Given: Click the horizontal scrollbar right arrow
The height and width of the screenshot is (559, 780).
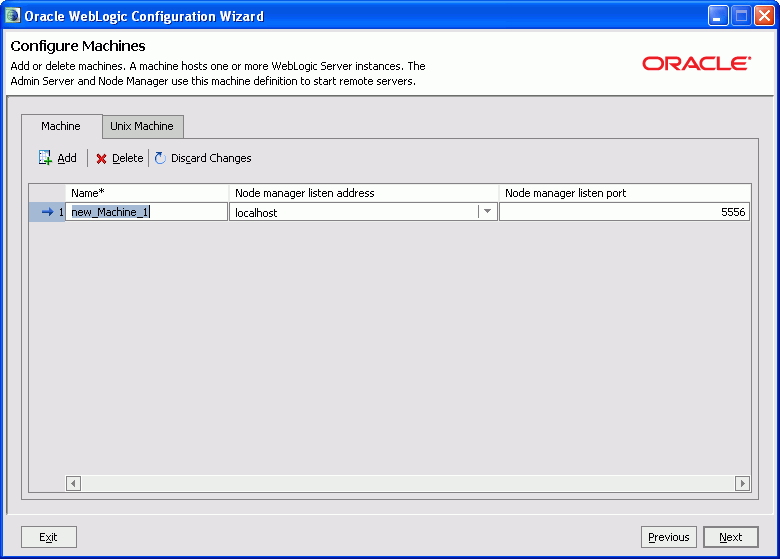Looking at the screenshot, I should click(x=743, y=483).
